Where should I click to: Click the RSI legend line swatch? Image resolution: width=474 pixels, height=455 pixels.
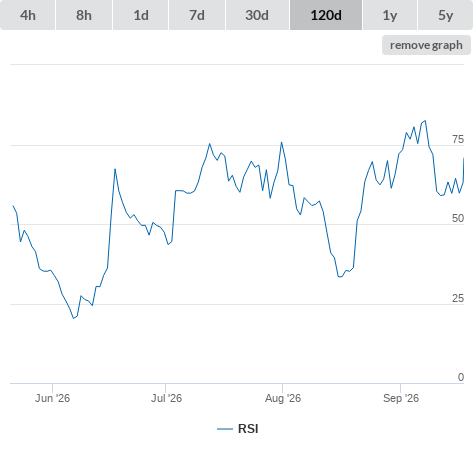225,429
